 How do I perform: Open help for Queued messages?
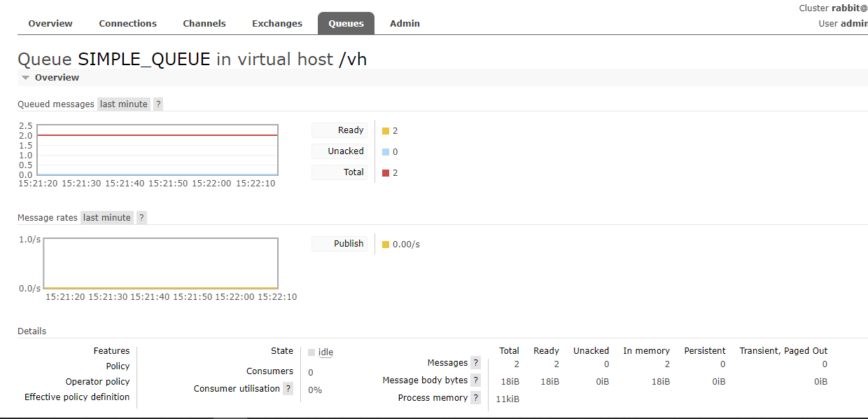pos(158,104)
